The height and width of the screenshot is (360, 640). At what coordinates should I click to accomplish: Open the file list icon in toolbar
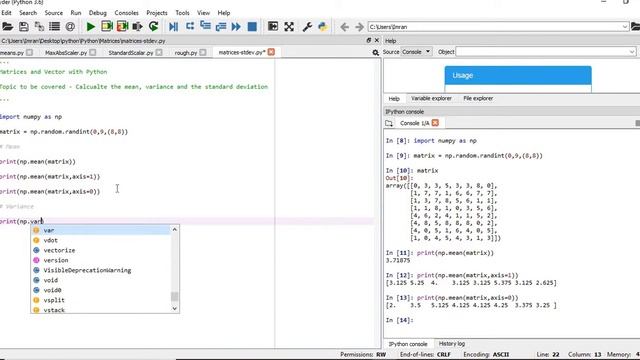pyautogui.click(x=54, y=27)
